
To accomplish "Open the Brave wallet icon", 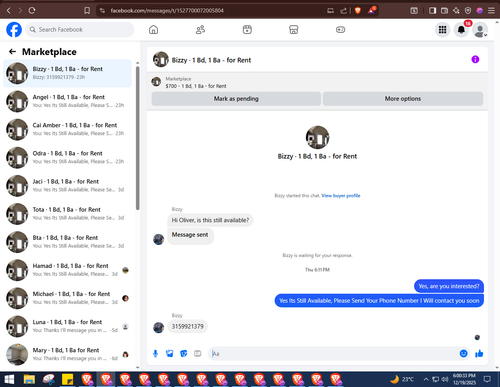I will click(x=444, y=11).
